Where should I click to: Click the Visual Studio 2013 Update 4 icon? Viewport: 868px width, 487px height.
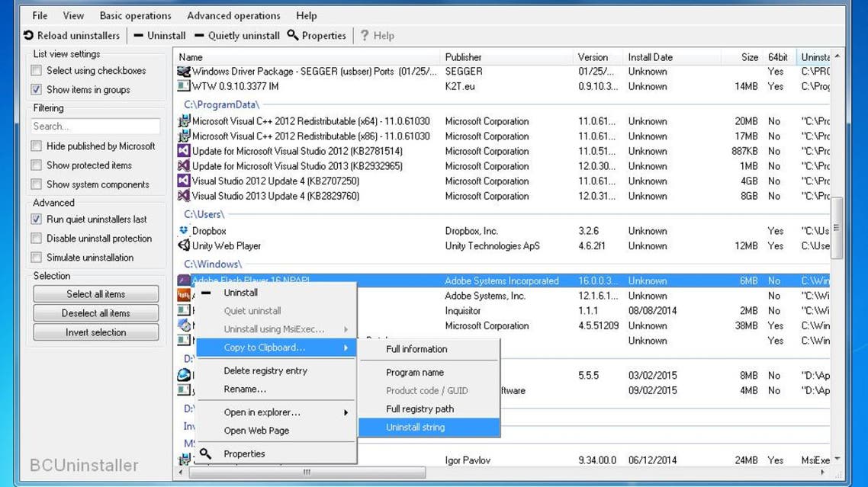(183, 196)
